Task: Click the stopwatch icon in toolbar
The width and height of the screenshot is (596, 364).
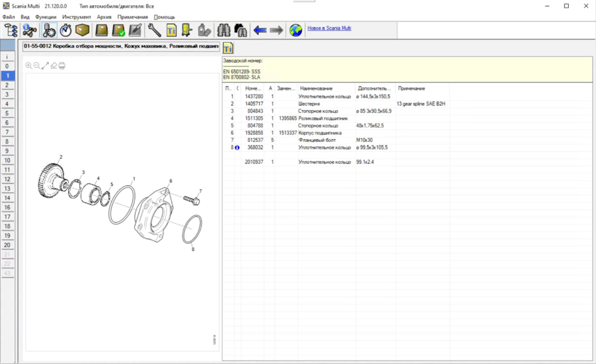Action: pos(66,30)
